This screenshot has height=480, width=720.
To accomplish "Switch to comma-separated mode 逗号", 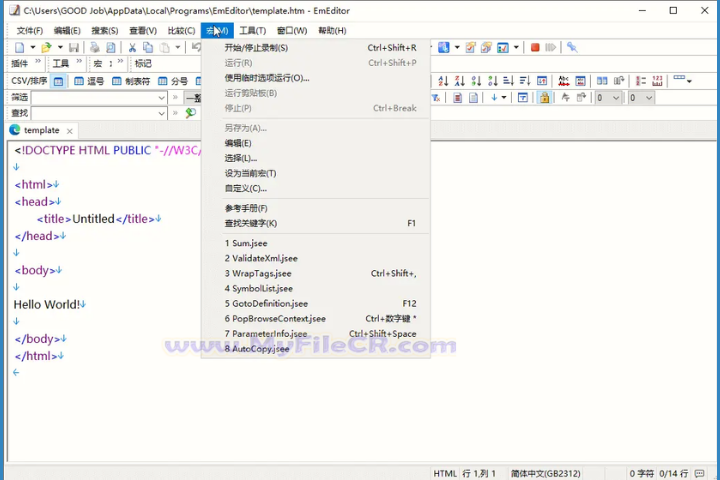I will [x=89, y=82].
